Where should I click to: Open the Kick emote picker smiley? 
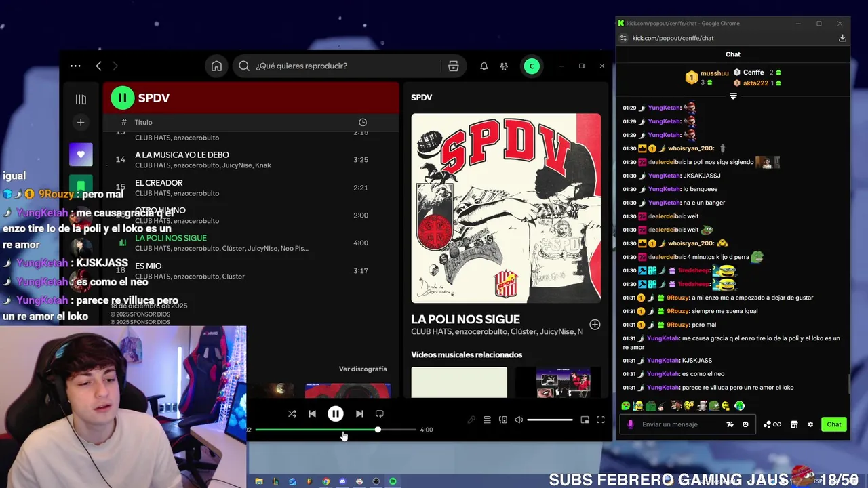745,424
